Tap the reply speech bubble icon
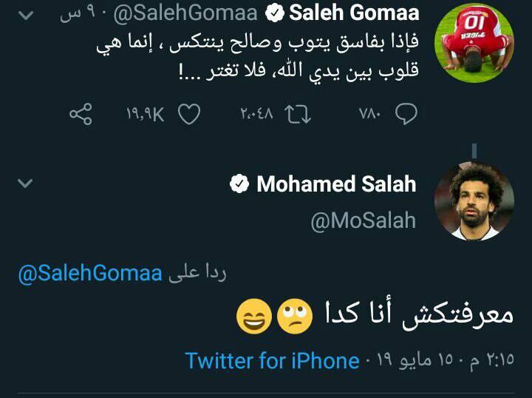The width and height of the screenshot is (532, 398). 407,114
